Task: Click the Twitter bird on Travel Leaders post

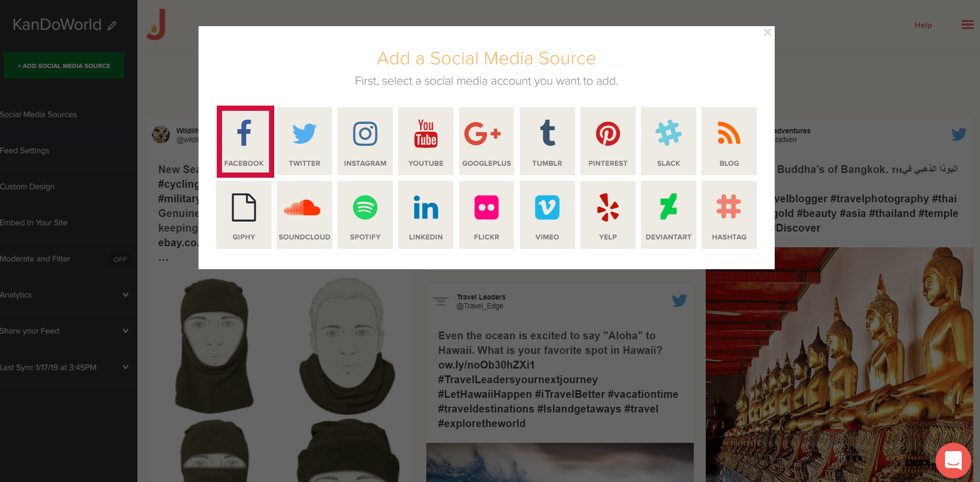Action: [x=679, y=301]
